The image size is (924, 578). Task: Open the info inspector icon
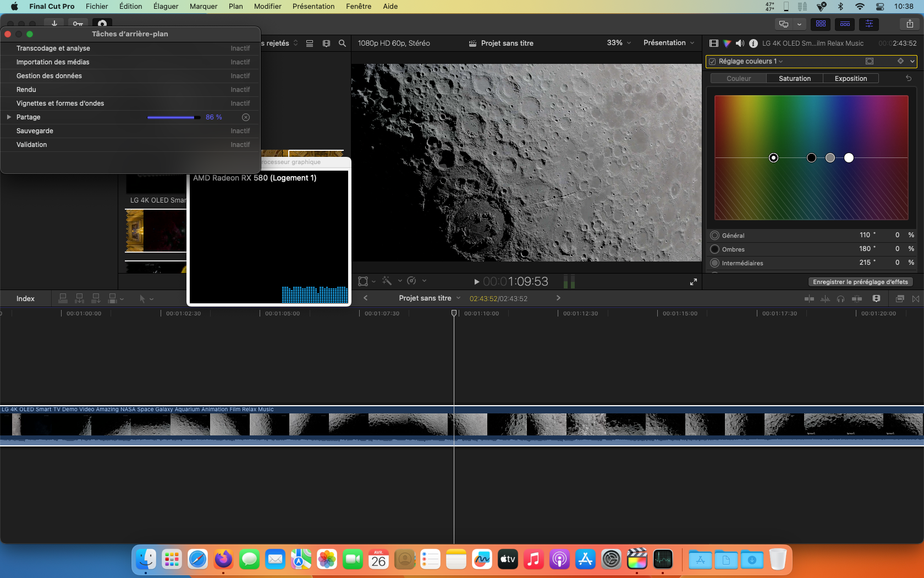[753, 43]
